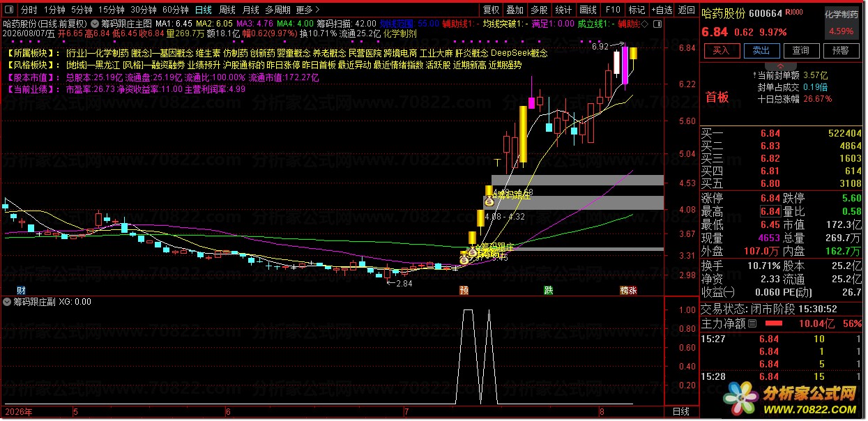Select the 1分钟 period tab

point(54,10)
